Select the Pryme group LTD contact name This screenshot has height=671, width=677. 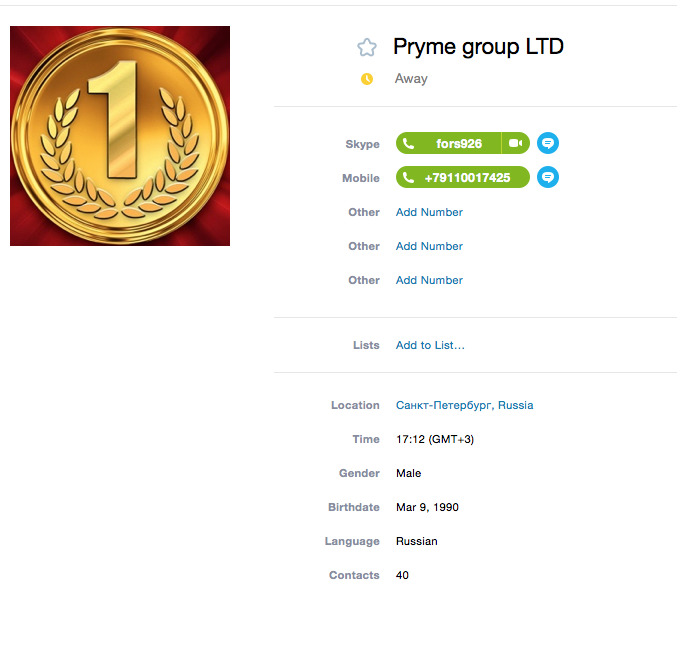478,47
